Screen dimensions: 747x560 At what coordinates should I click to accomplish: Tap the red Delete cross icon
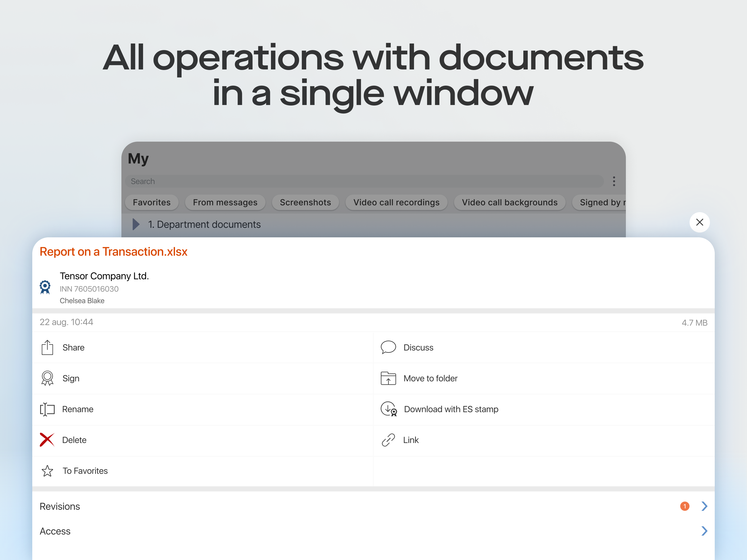click(47, 440)
